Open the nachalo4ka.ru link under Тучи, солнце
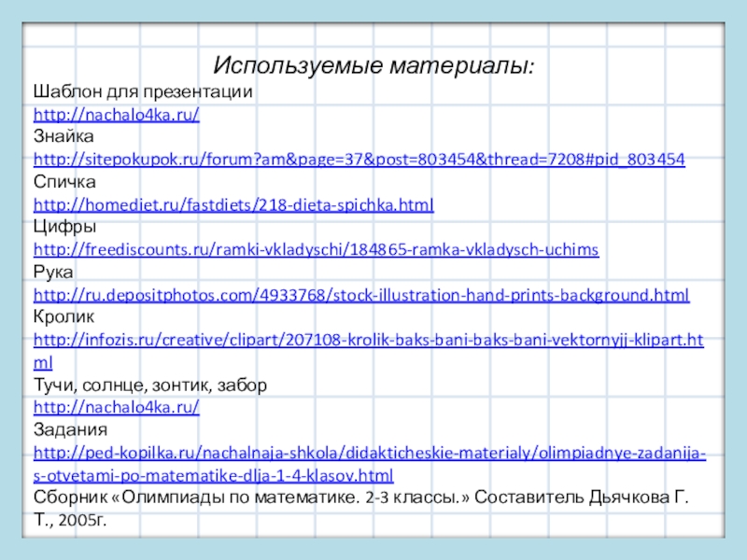This screenshot has width=747, height=560. click(x=117, y=408)
